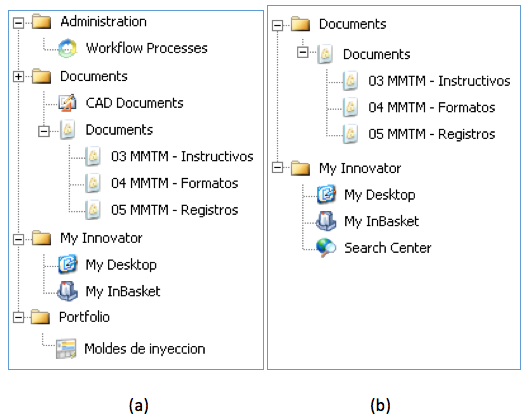Screen dimensions: 529x420
Task: Collapse the top Documents folder in panel (b)
Action: coord(277,25)
